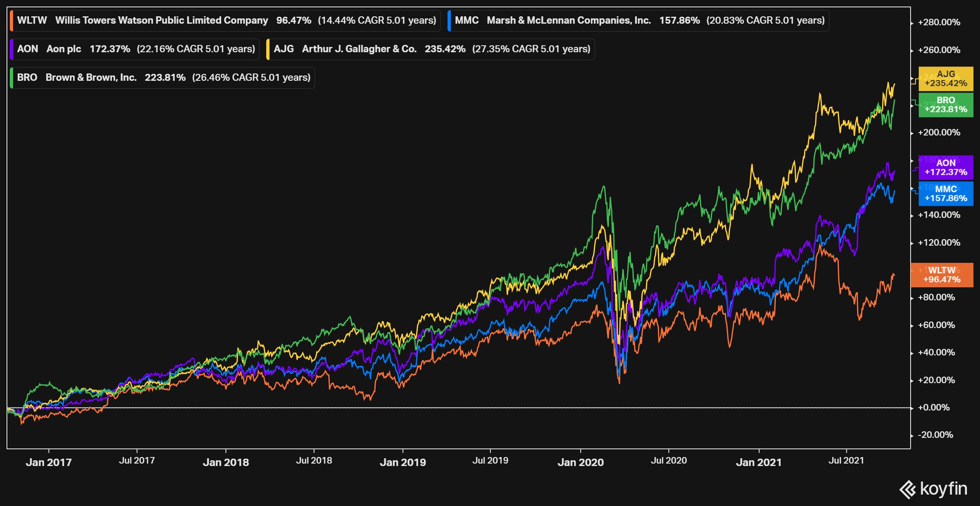This screenshot has width=980, height=506.
Task: Click the 27.35% CAGR 5.01 years text
Action: (531, 49)
